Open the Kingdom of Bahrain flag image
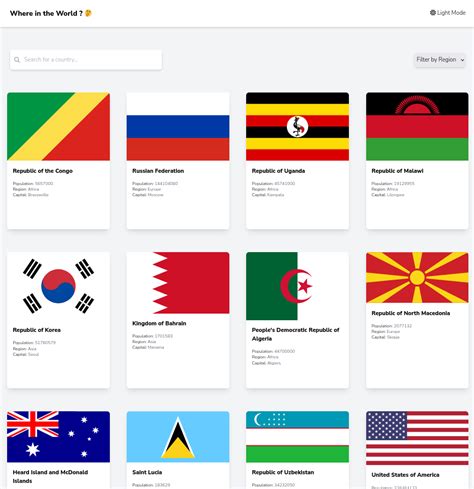 [x=178, y=283]
